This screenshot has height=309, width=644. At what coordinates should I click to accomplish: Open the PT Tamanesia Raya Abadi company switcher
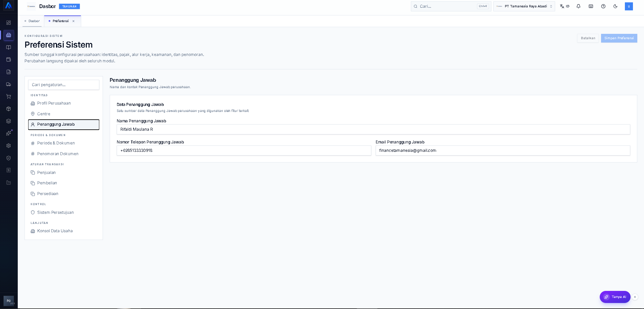[x=524, y=6]
